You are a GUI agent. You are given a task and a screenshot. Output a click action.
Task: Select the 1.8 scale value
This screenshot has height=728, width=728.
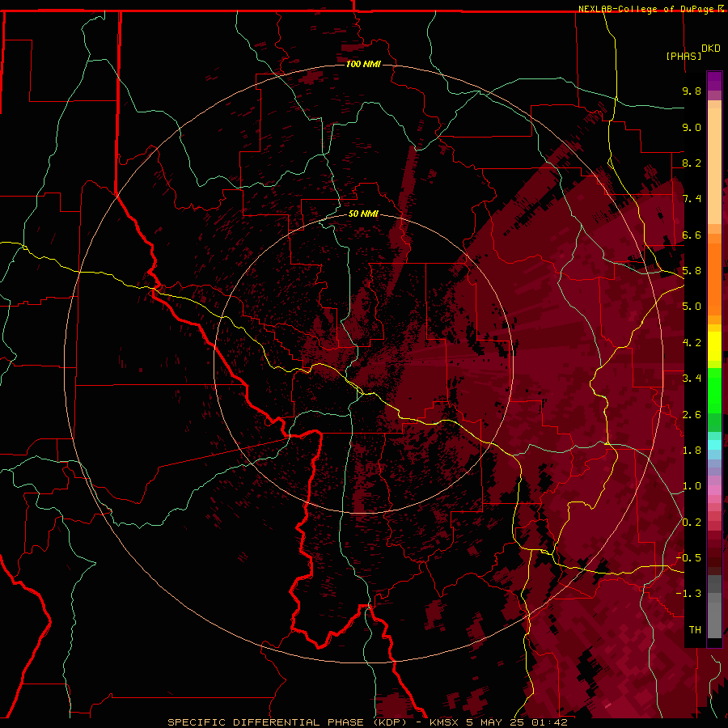click(x=692, y=451)
